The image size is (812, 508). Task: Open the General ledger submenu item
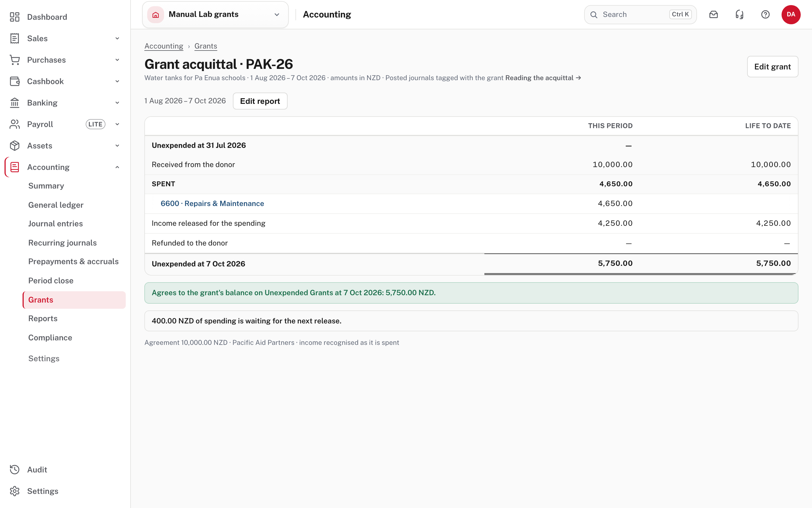[56, 205]
